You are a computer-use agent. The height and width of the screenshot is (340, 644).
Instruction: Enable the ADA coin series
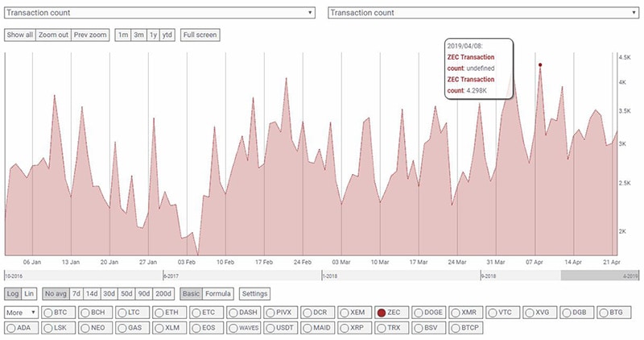coord(22,328)
